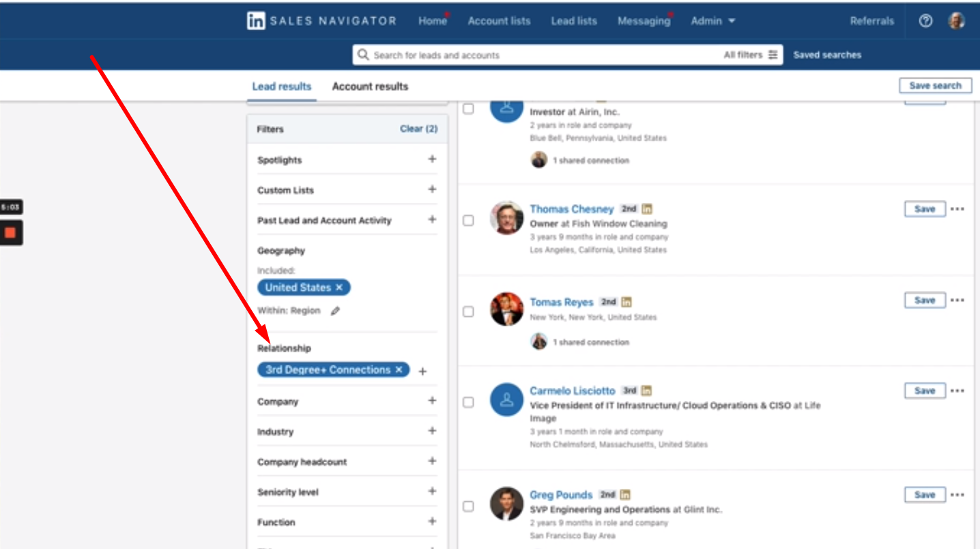Open the user profile avatar menu
Image resolution: width=980 pixels, height=549 pixels.
(x=956, y=21)
